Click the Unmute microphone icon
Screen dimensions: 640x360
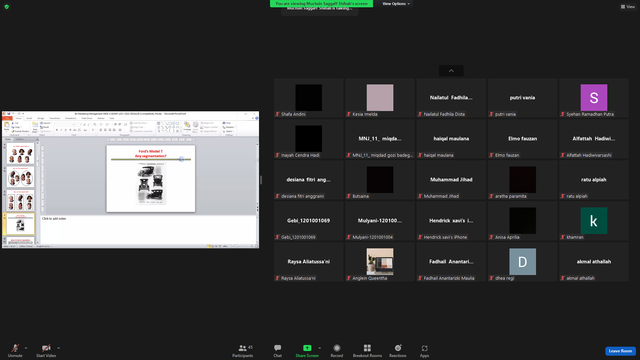coord(15,348)
